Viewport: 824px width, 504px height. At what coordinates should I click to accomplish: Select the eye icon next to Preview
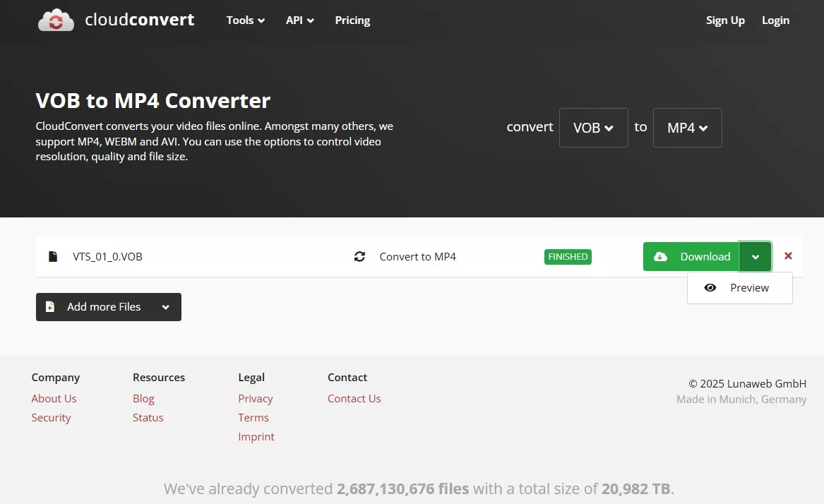point(710,287)
